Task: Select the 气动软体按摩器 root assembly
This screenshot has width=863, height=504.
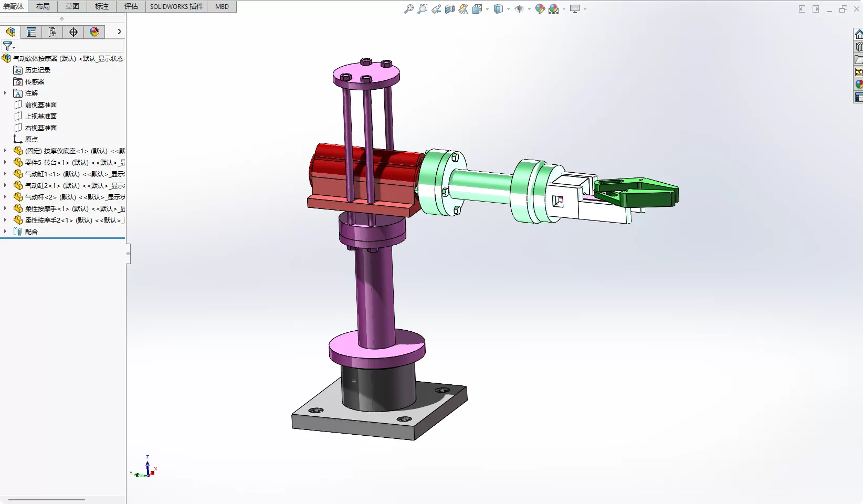Action: [x=64, y=58]
